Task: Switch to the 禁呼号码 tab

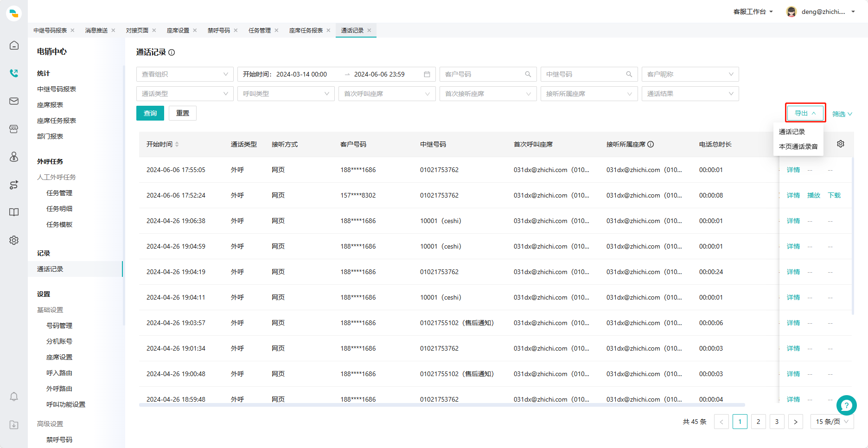Action: [219, 30]
